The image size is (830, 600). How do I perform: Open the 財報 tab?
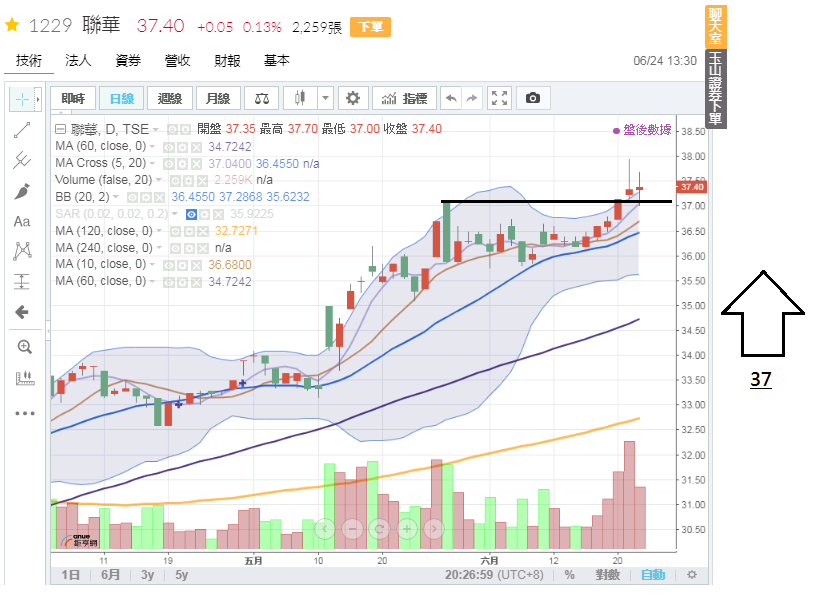[x=227, y=61]
